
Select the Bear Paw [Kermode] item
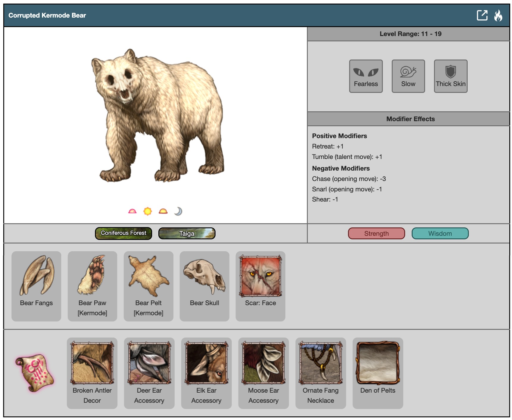(92, 286)
